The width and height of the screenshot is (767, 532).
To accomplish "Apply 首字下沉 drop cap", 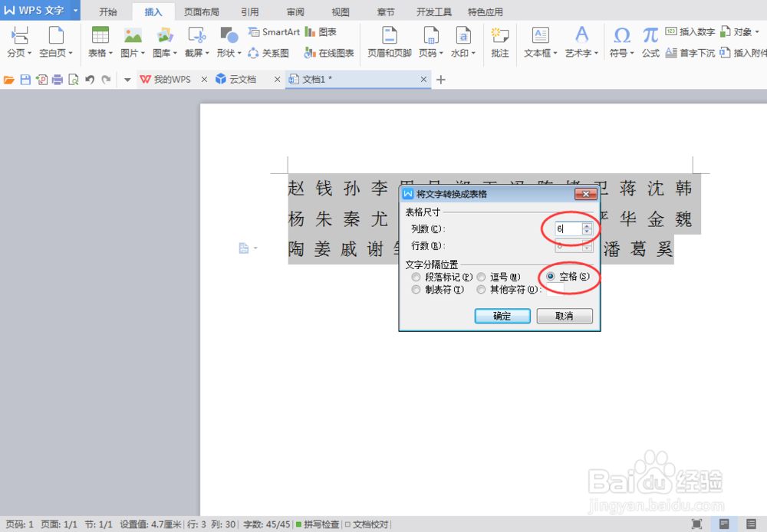I will pos(690,53).
